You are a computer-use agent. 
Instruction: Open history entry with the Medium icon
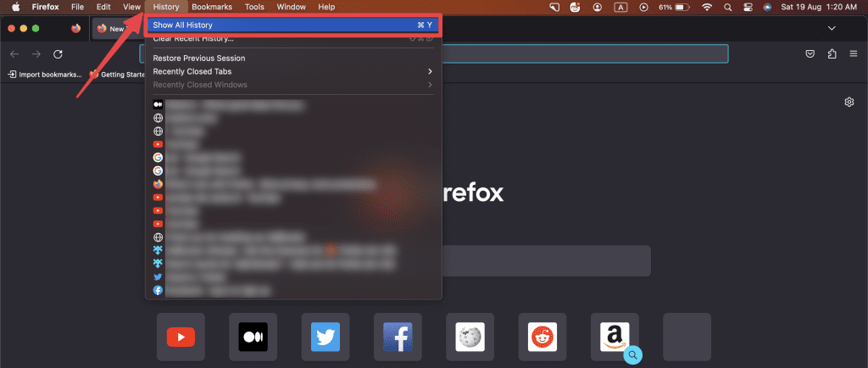tap(293, 104)
